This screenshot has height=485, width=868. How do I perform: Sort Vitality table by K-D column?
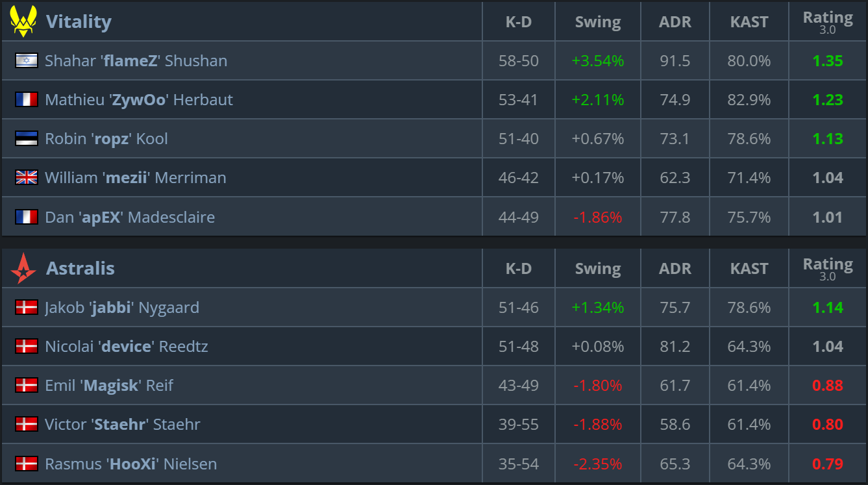click(x=518, y=22)
